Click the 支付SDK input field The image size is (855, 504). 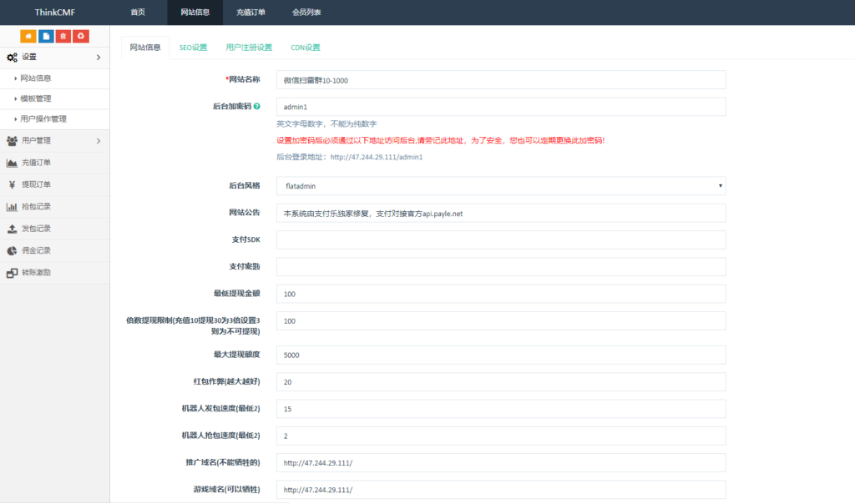pos(500,239)
